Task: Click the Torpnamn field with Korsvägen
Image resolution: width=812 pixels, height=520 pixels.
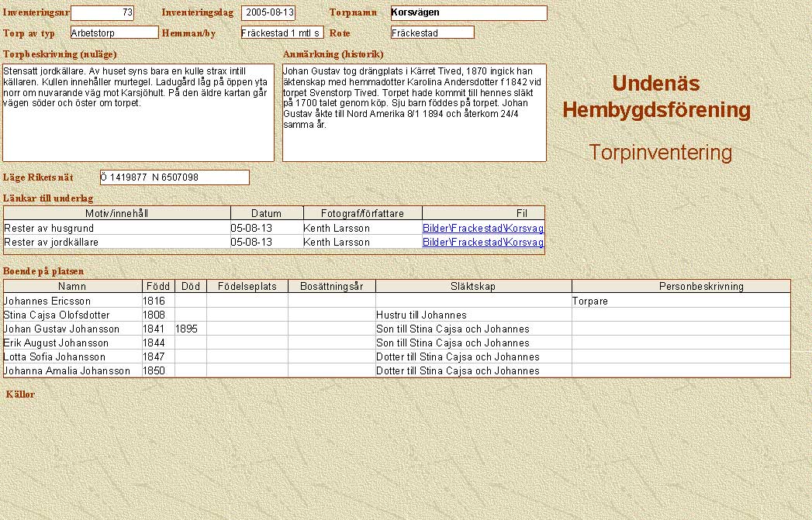Action: 468,12
